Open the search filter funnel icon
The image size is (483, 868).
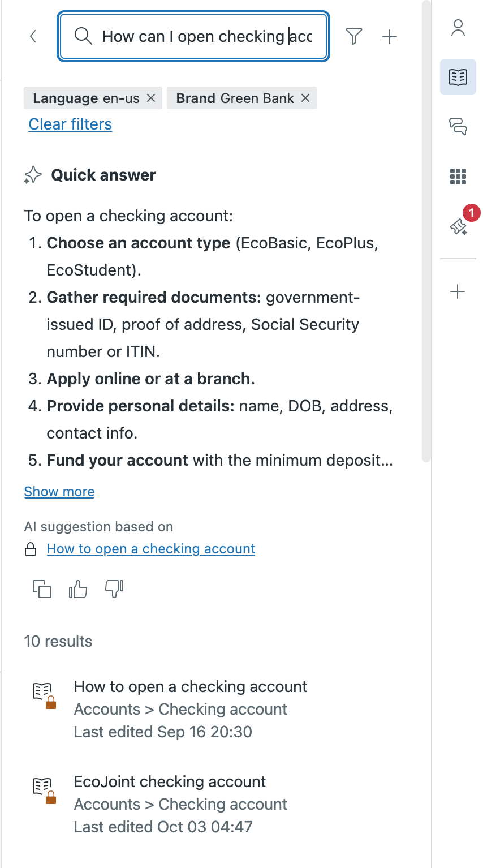pyautogui.click(x=354, y=37)
